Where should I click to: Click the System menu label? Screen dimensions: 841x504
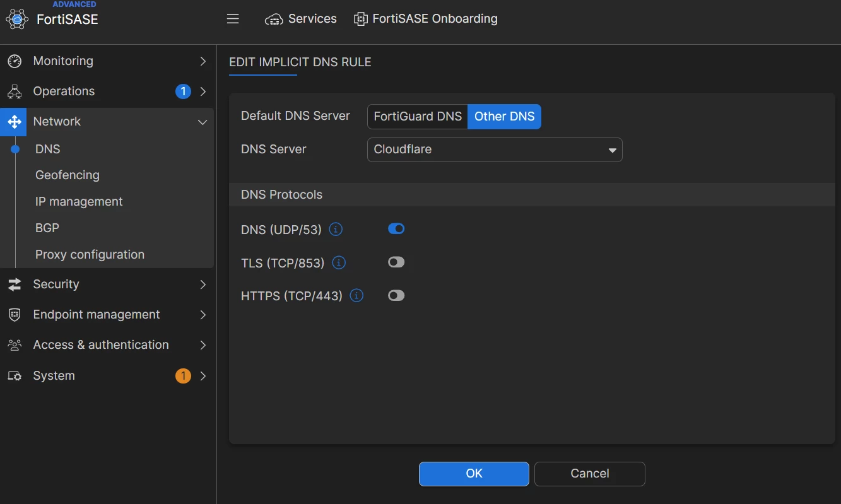coord(54,376)
